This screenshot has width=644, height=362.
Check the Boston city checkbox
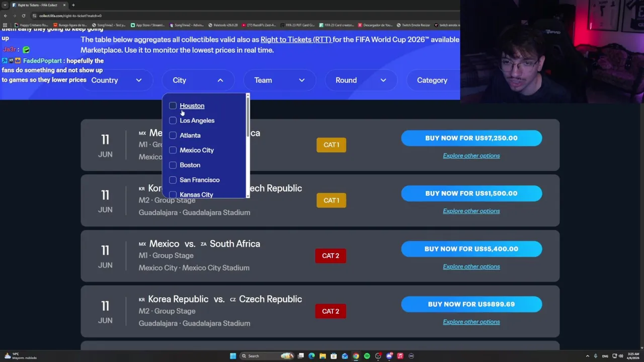[173, 165]
